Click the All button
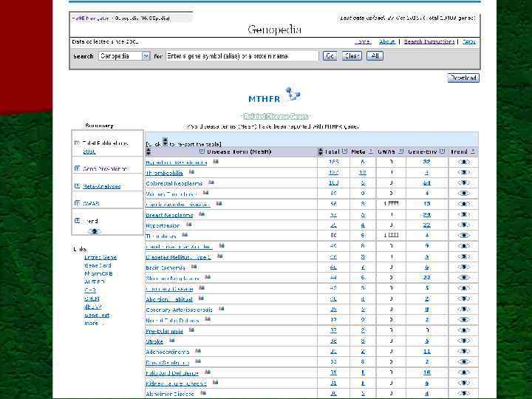Viewport: 532px width, 399px height. (375, 55)
